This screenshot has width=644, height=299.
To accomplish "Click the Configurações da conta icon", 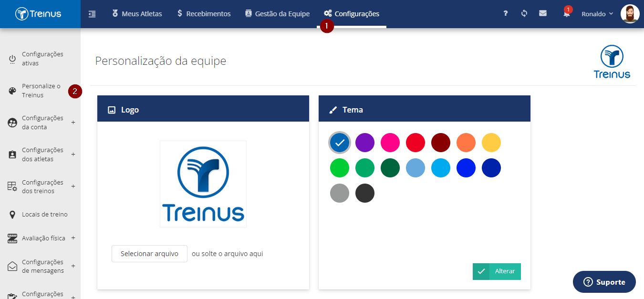I will [x=12, y=123].
